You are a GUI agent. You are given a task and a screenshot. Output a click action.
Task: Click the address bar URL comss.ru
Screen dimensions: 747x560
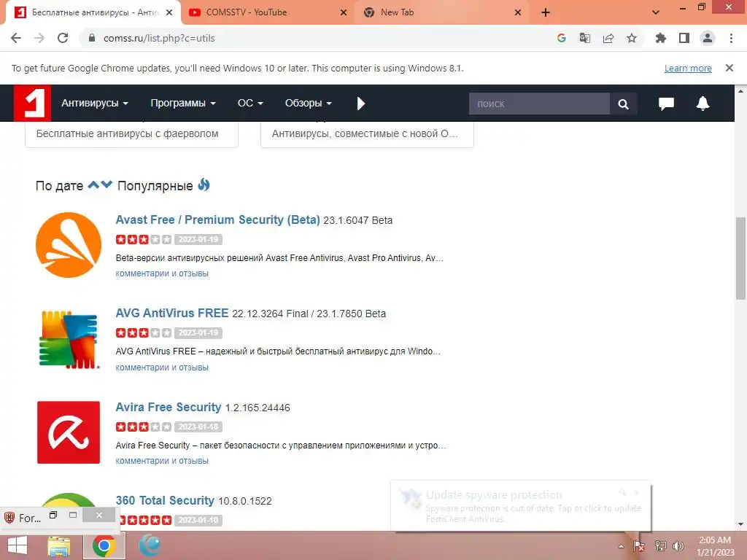pyautogui.click(x=159, y=38)
